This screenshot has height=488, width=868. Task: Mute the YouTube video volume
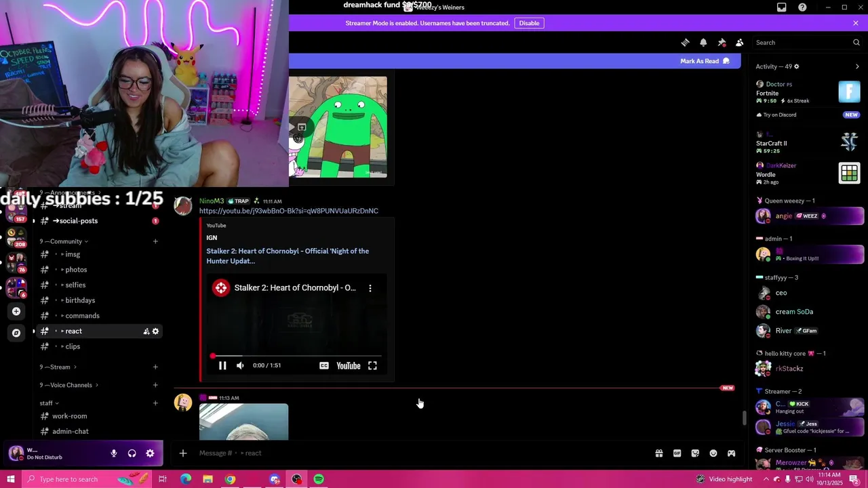coord(240,366)
